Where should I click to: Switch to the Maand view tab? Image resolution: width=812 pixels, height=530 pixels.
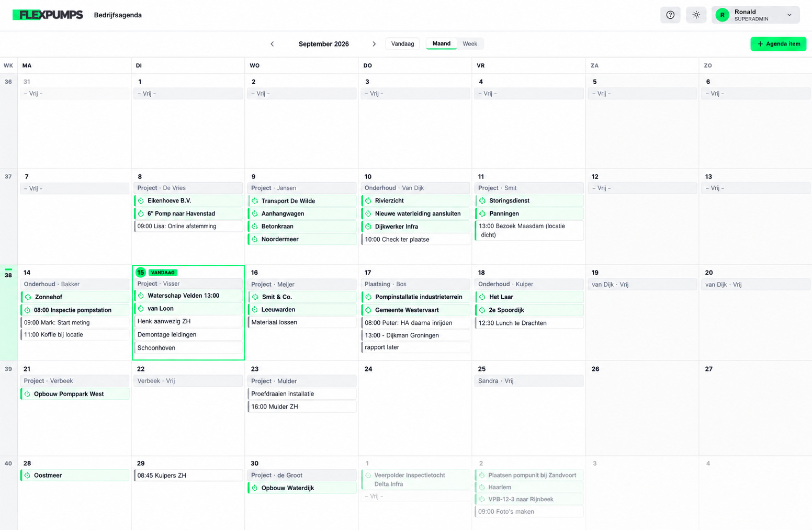442,44
